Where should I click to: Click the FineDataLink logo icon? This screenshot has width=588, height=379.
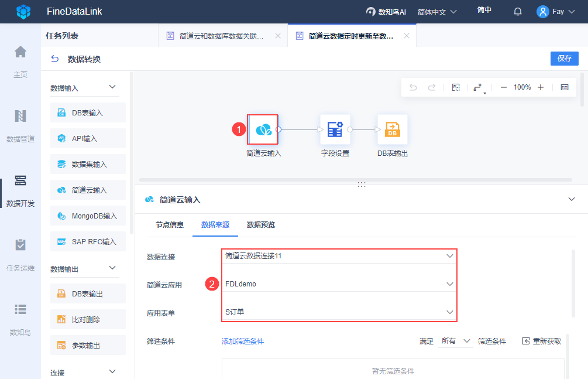tap(23, 12)
